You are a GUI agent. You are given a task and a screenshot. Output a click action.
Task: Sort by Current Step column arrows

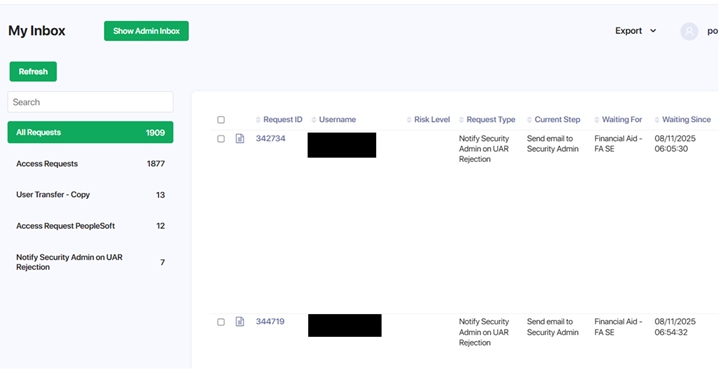529,120
